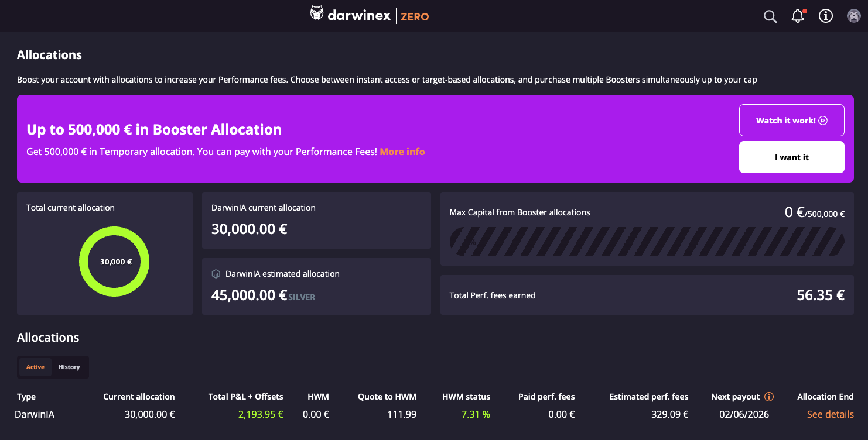868x440 pixels.
Task: Click the DarwinIA type row label
Action: (35, 414)
